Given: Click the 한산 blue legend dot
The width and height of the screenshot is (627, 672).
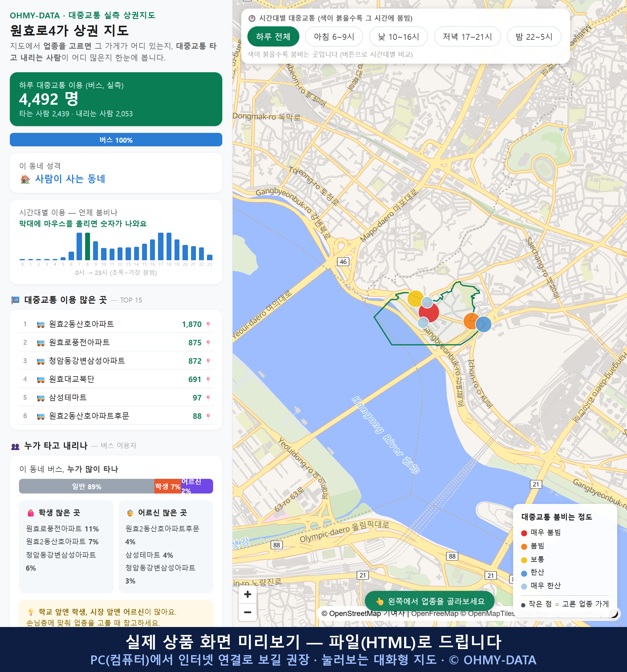Looking at the screenshot, I should click(x=524, y=573).
